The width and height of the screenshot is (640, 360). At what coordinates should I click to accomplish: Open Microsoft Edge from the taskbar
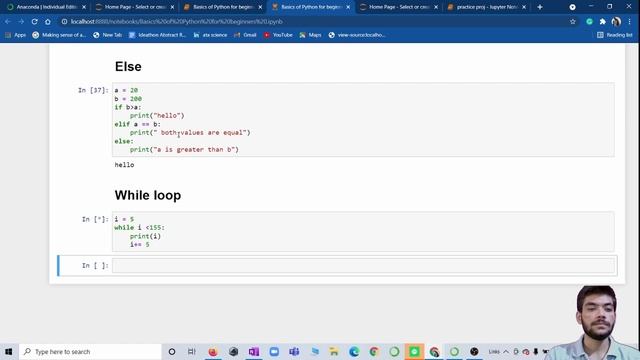(354, 351)
